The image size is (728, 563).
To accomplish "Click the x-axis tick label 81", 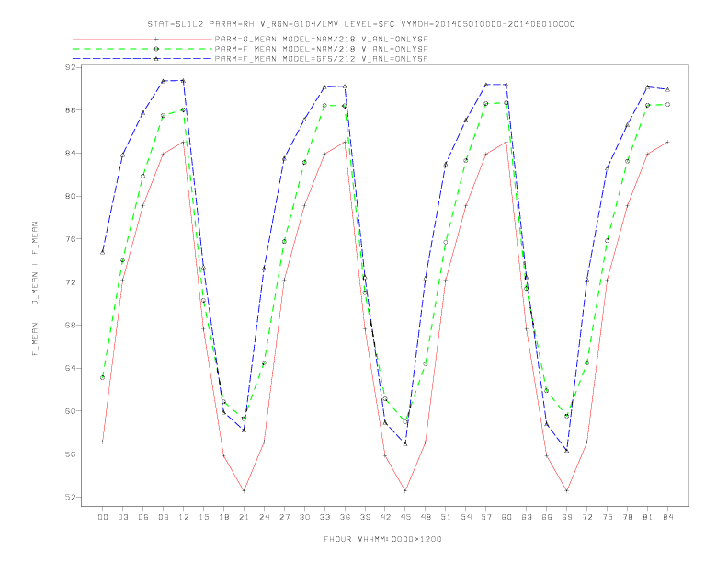I will pyautogui.click(x=648, y=517).
